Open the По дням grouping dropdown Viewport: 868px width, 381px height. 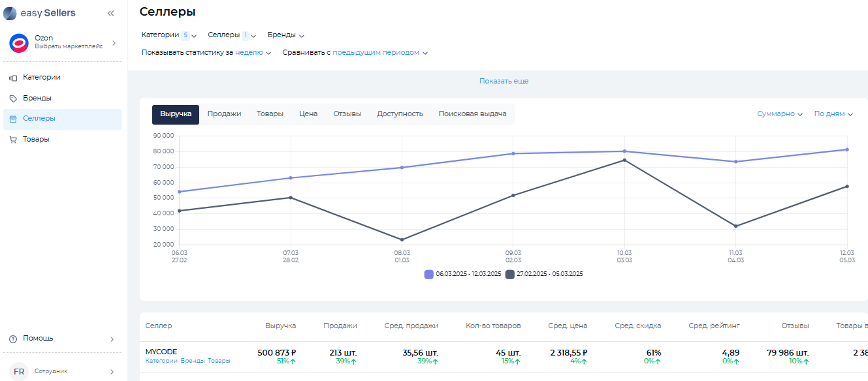[x=833, y=114]
